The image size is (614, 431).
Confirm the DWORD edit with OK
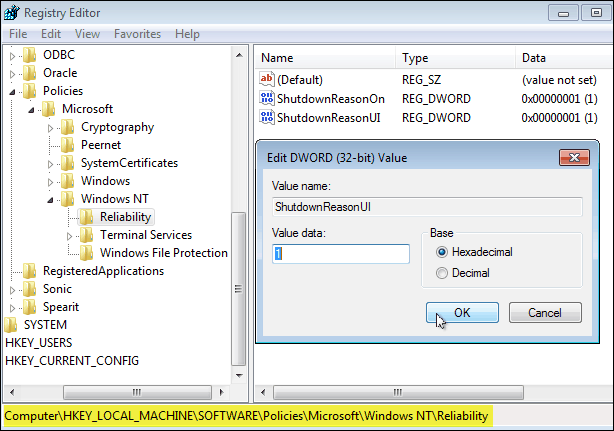point(462,312)
